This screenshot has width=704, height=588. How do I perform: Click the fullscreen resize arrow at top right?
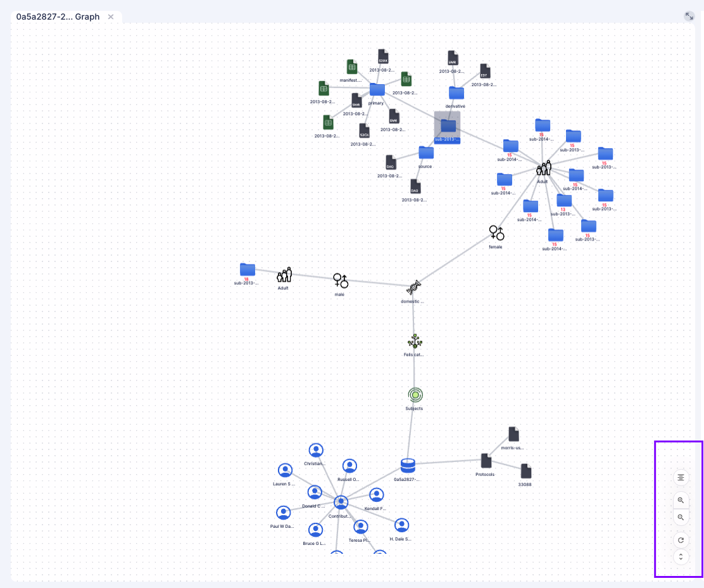coord(689,16)
